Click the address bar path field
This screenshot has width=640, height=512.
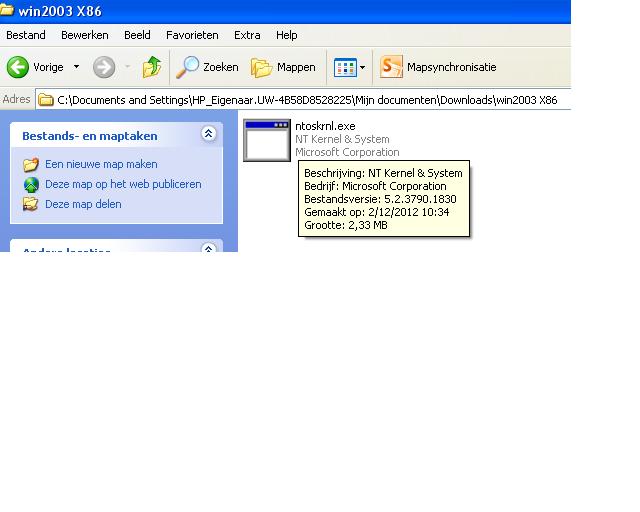tap(303, 100)
